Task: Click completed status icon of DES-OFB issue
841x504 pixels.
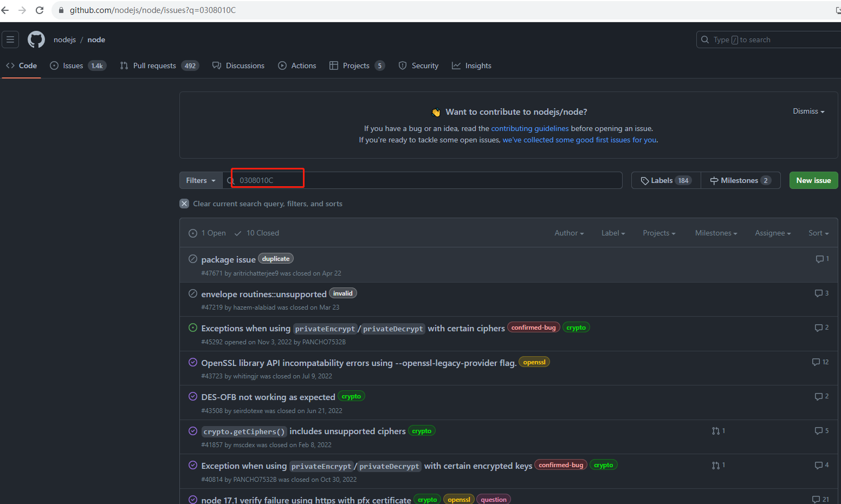Action: pyautogui.click(x=192, y=396)
